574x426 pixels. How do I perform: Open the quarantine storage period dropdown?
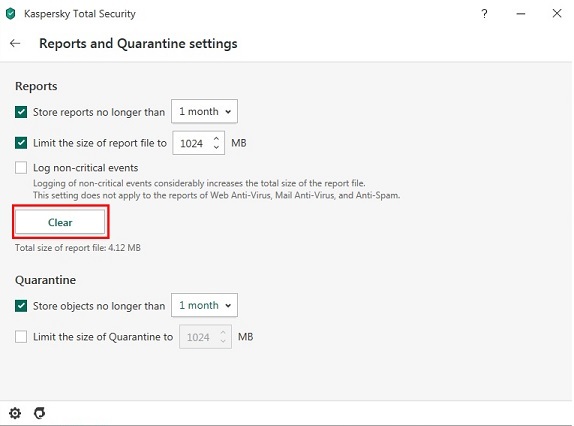(x=204, y=305)
